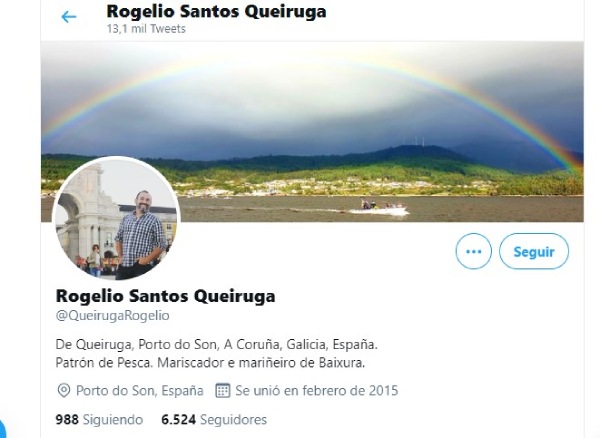Follow the account via Seguir button
The height and width of the screenshot is (438, 600).
point(534,251)
